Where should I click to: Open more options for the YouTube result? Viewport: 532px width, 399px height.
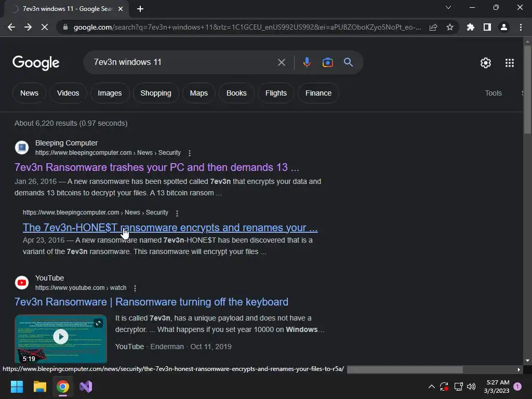click(x=135, y=288)
